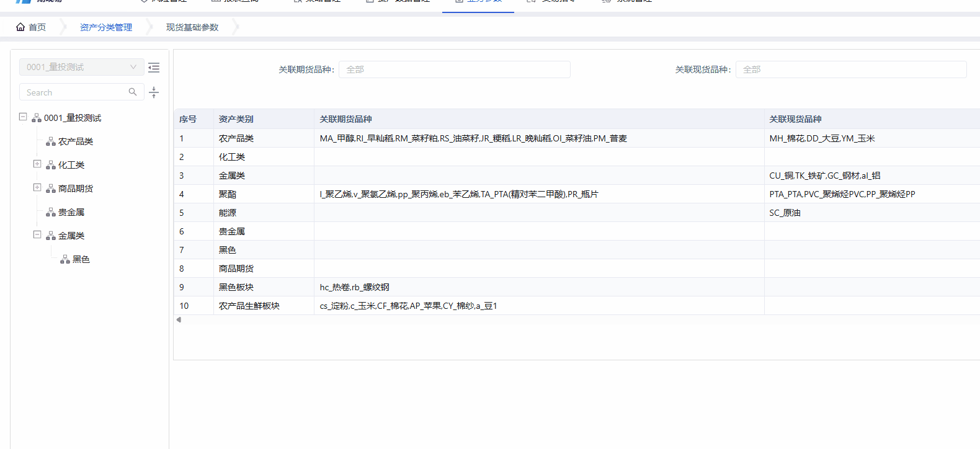Collapse the 金属类 tree node
This screenshot has width=980, height=449.
click(37, 235)
